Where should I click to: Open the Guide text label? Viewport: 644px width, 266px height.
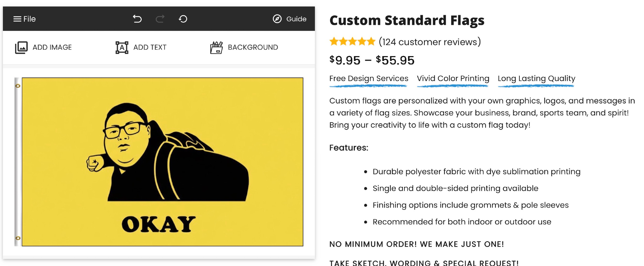pos(296,19)
